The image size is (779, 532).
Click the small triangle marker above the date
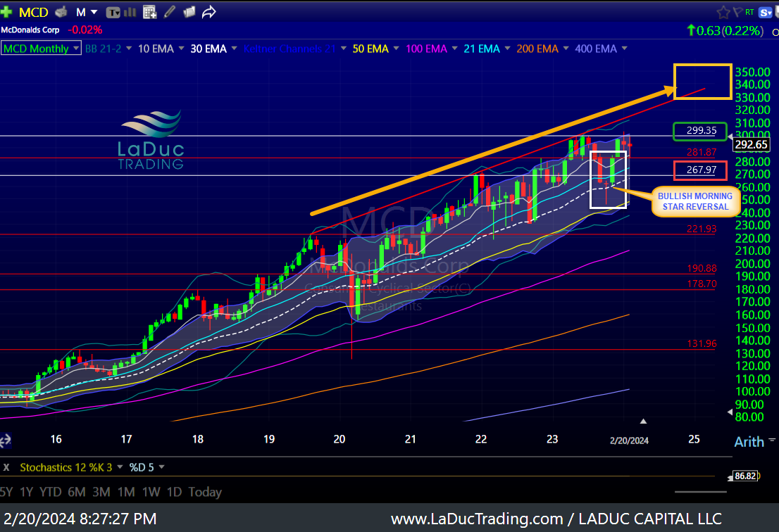[643, 422]
